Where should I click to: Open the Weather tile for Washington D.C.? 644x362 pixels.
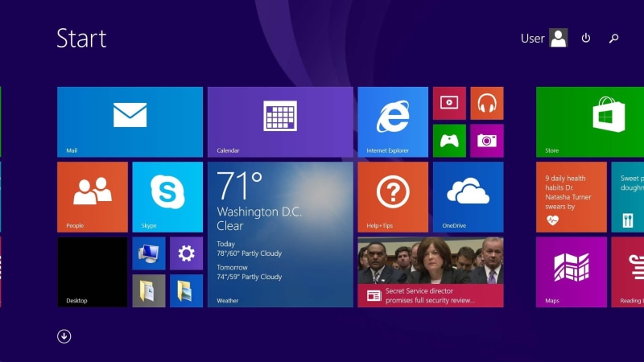point(280,234)
